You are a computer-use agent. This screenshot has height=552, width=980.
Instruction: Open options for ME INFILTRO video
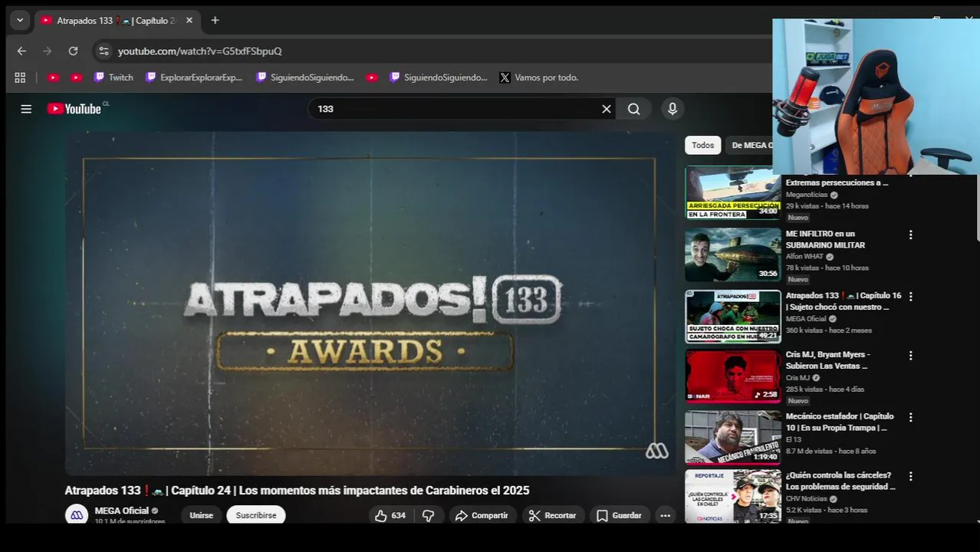[x=911, y=235]
